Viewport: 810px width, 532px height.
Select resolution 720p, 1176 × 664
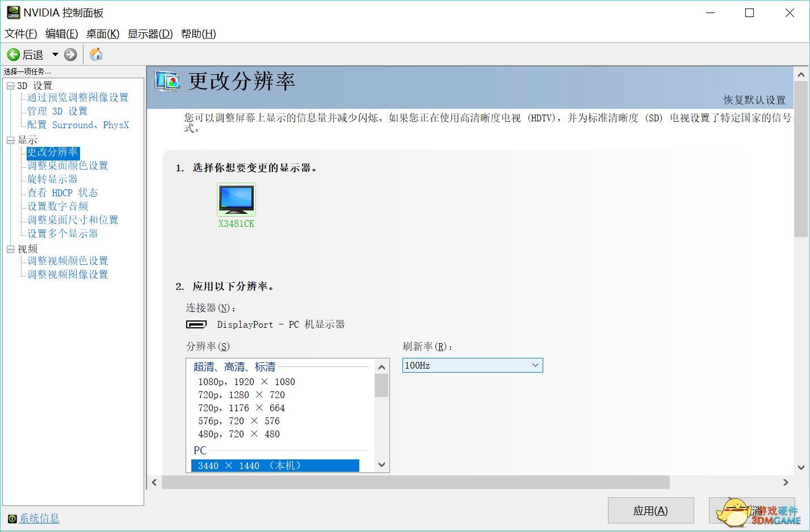[x=241, y=408]
